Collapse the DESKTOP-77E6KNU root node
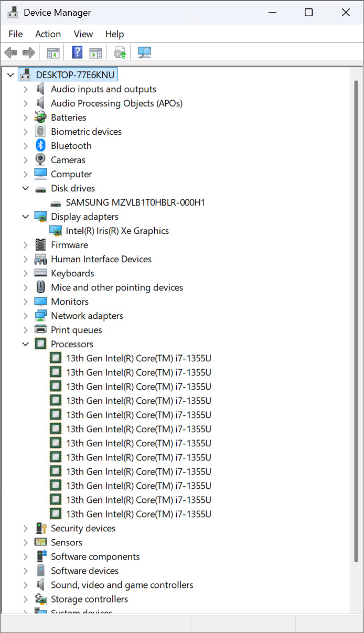 (10, 75)
